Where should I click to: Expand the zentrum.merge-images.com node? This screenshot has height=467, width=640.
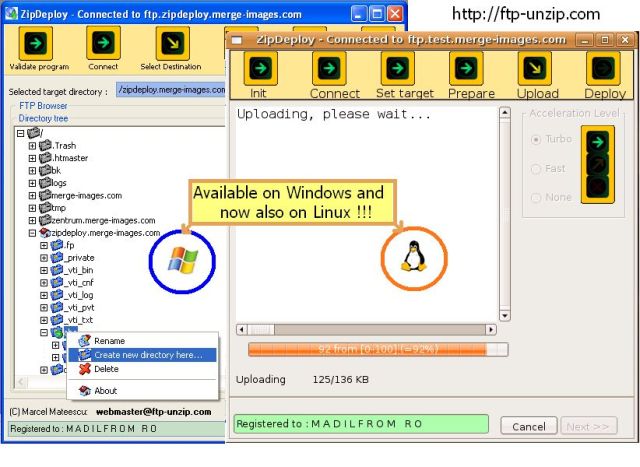click(x=32, y=220)
